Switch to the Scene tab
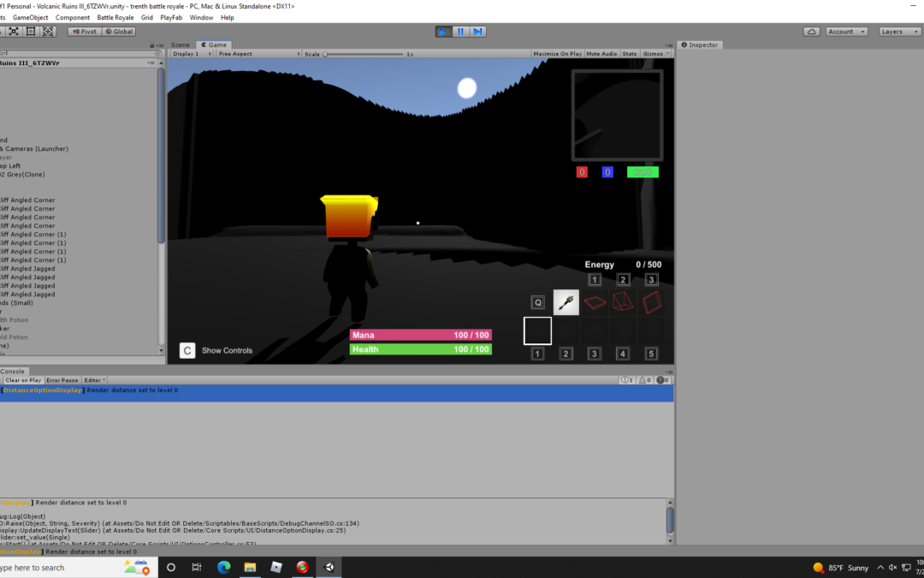The width and height of the screenshot is (924, 578). coord(181,45)
